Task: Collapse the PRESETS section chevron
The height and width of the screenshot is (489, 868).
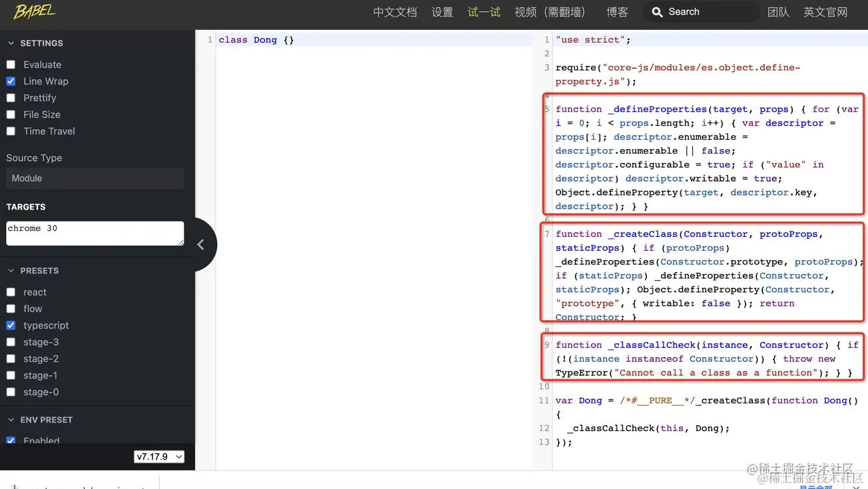Action: click(x=11, y=271)
